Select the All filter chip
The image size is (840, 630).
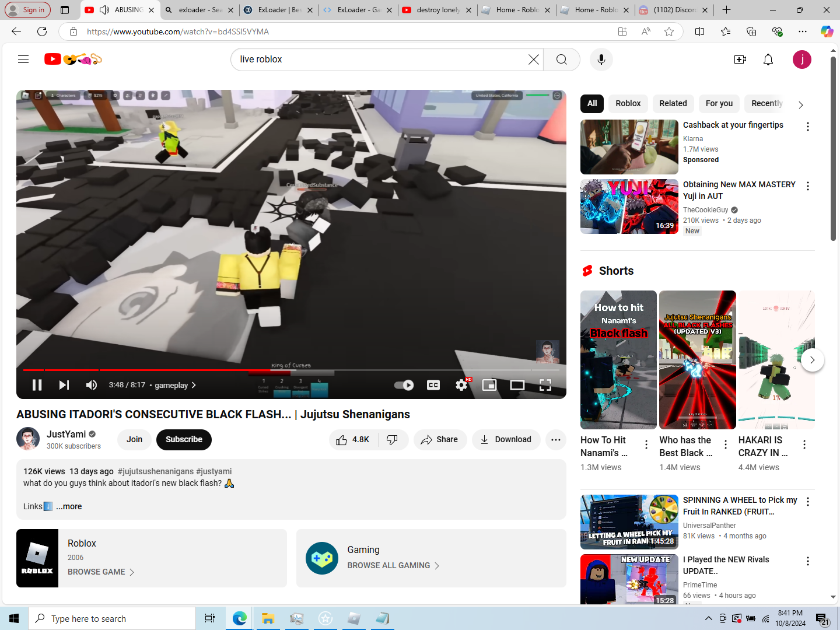click(x=592, y=103)
